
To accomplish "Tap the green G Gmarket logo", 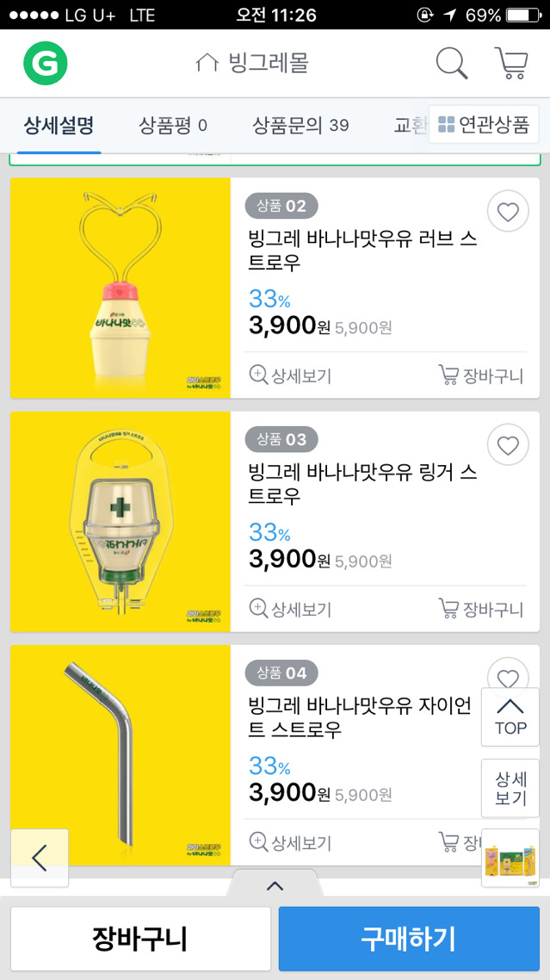I will click(45, 63).
